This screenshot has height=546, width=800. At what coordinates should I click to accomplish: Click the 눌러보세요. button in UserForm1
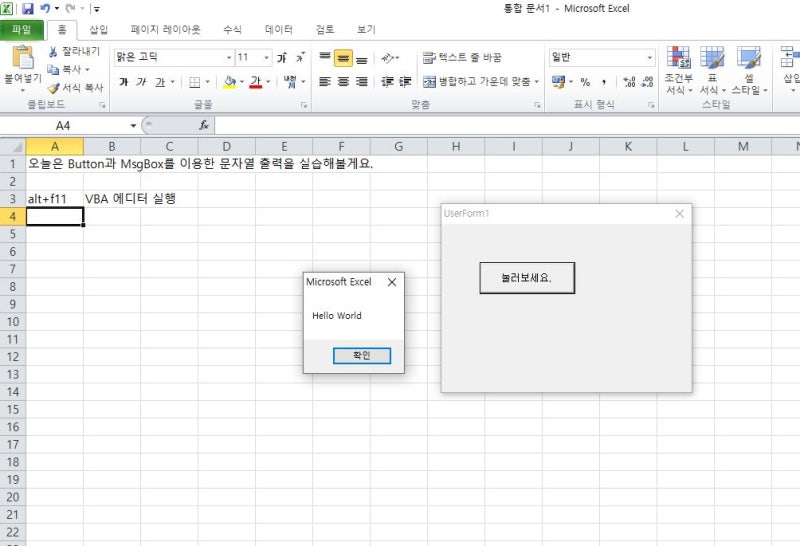527,278
